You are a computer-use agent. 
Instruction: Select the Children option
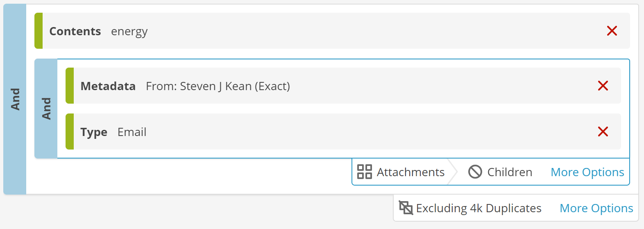[500, 172]
